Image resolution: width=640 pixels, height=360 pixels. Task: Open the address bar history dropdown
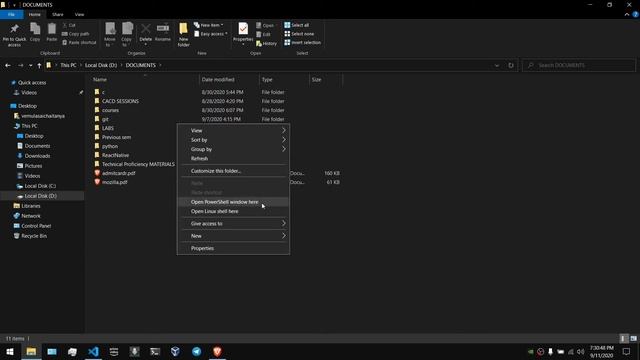497,65
